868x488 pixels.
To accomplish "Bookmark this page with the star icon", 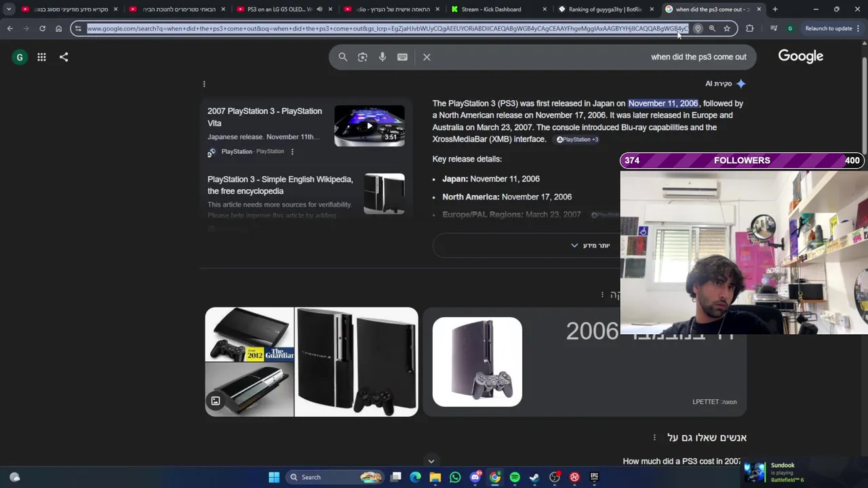I will 726,28.
